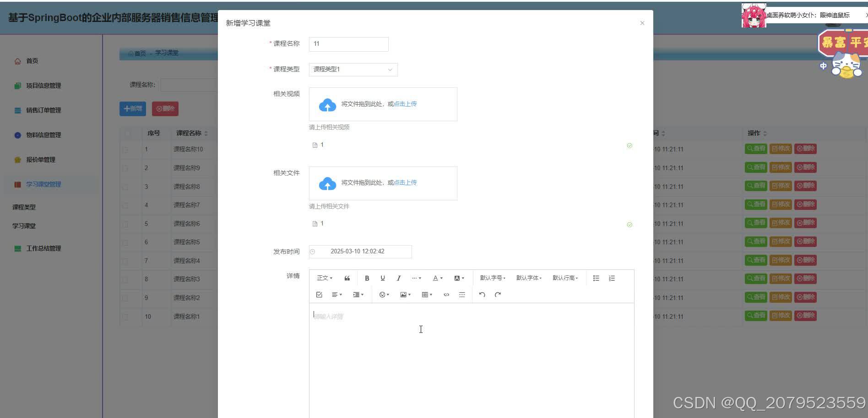Click the 报价单管理 sidebar icon
This screenshot has height=418, width=868.
[17, 160]
